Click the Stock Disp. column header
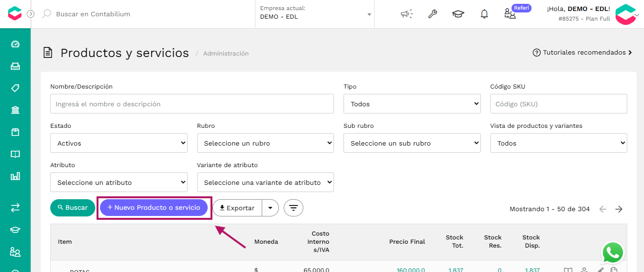This screenshot has width=644, height=272. point(531,242)
